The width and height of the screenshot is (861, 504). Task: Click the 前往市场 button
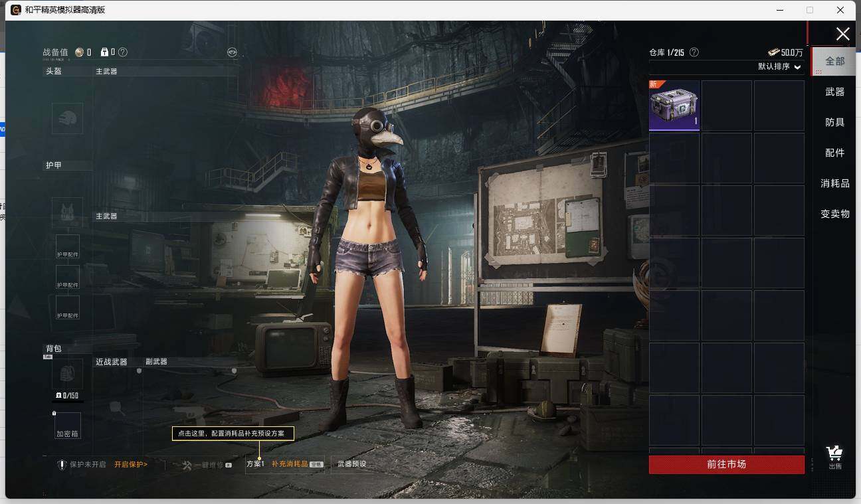pos(727,465)
